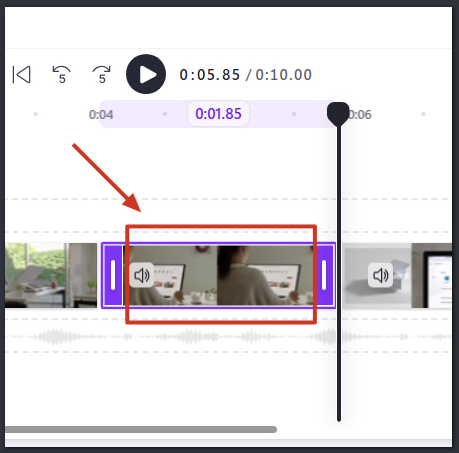Click the left trim handle of selected clip

pos(113,275)
